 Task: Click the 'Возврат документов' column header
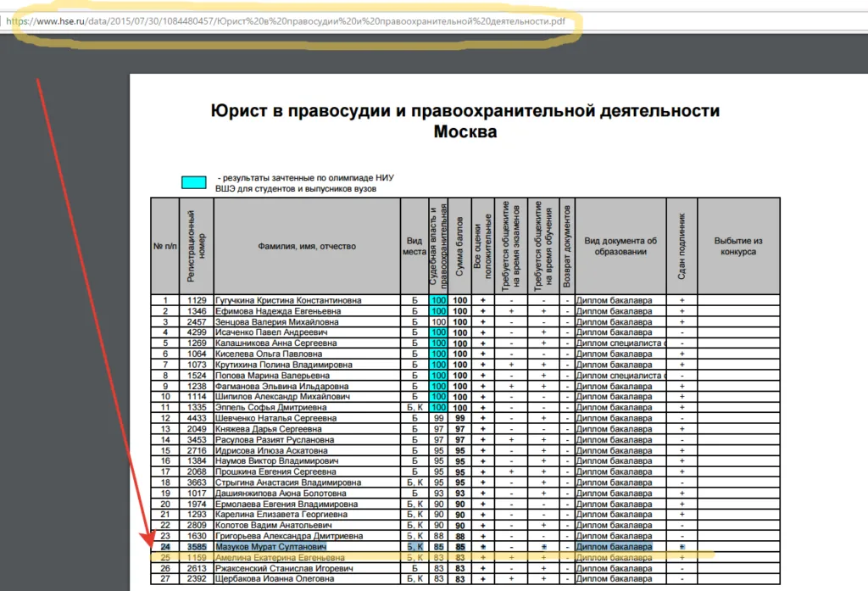coord(567,246)
